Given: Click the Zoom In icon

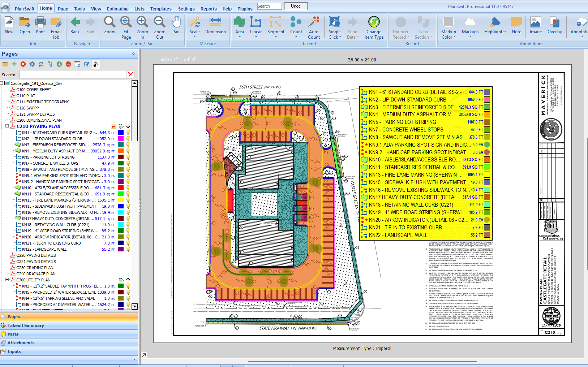Looking at the screenshot, I should (142, 22).
